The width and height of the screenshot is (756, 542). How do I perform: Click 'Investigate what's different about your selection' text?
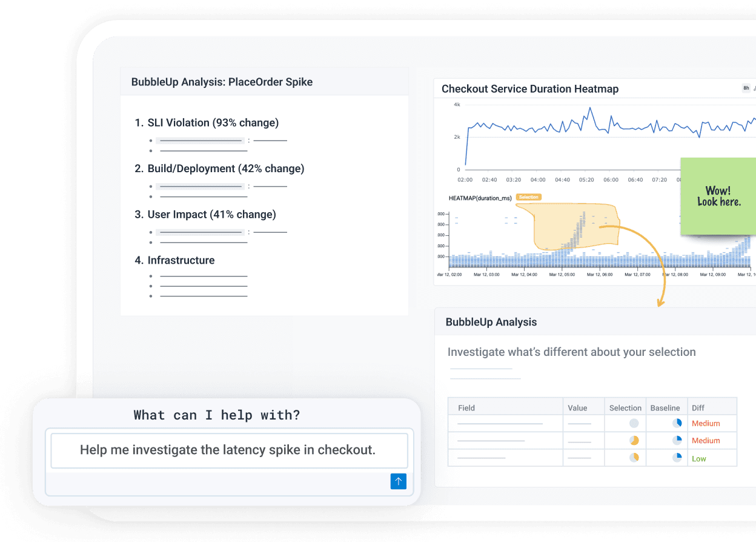pyautogui.click(x=572, y=352)
